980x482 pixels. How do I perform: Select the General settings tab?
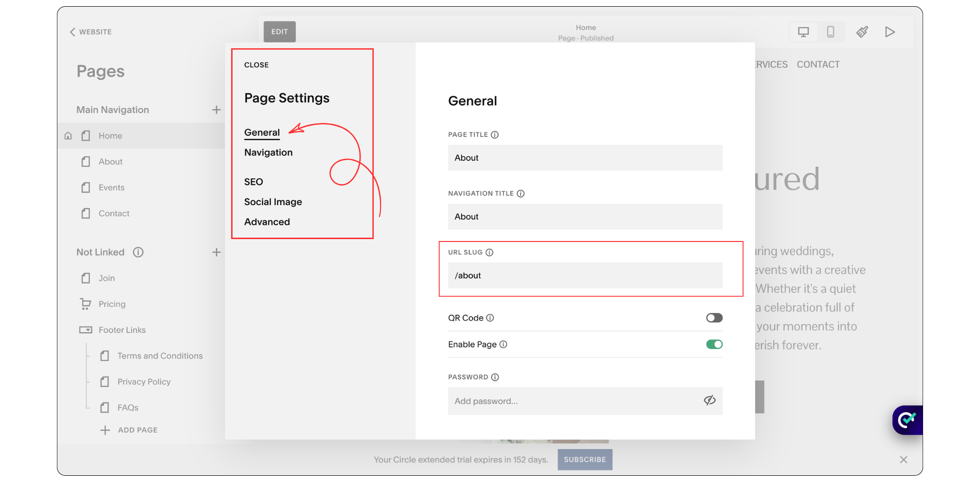[x=262, y=132]
